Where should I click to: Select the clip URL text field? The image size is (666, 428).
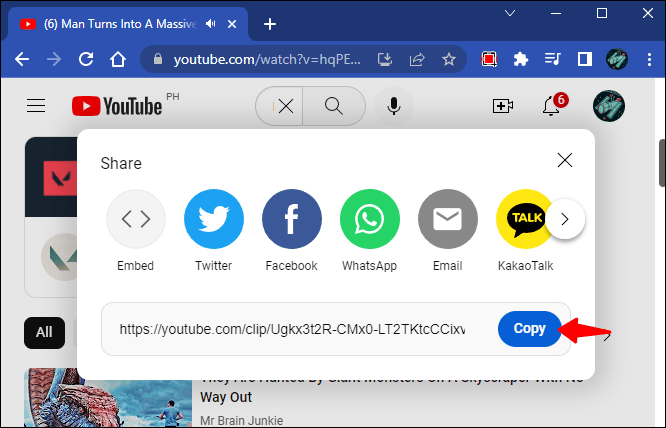(x=292, y=329)
